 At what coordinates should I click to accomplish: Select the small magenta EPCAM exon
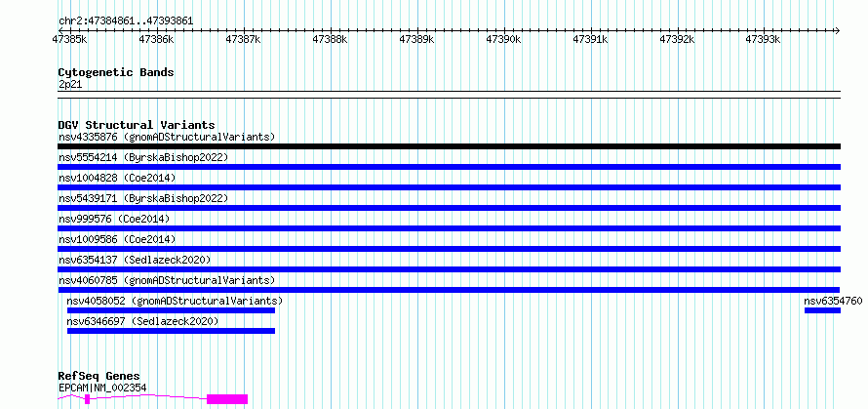[88, 399]
